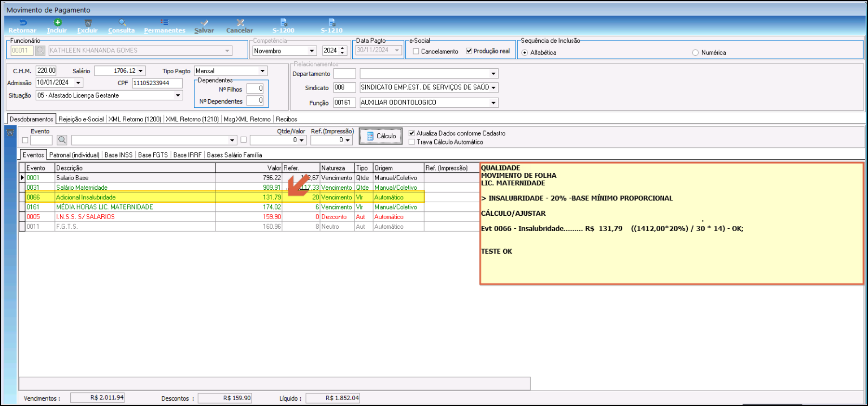The height and width of the screenshot is (406, 868).
Task: Open the Ref.(Impressão) dropdown arrow
Action: coord(347,140)
